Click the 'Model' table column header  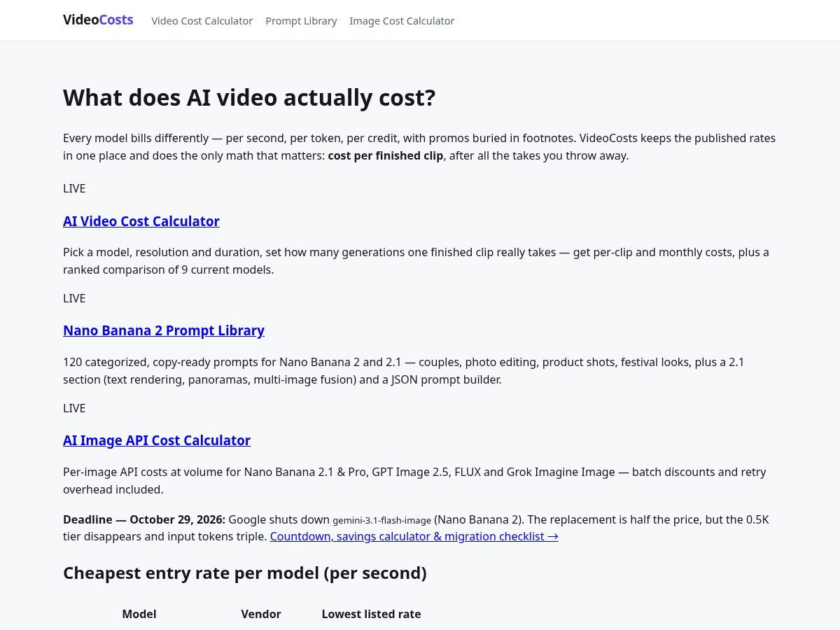pos(139,614)
